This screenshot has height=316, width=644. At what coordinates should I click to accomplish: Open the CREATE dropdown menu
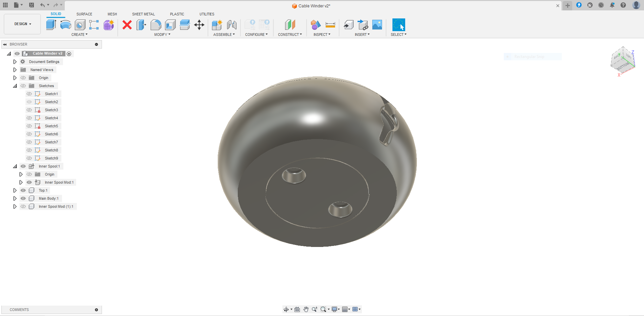point(79,35)
